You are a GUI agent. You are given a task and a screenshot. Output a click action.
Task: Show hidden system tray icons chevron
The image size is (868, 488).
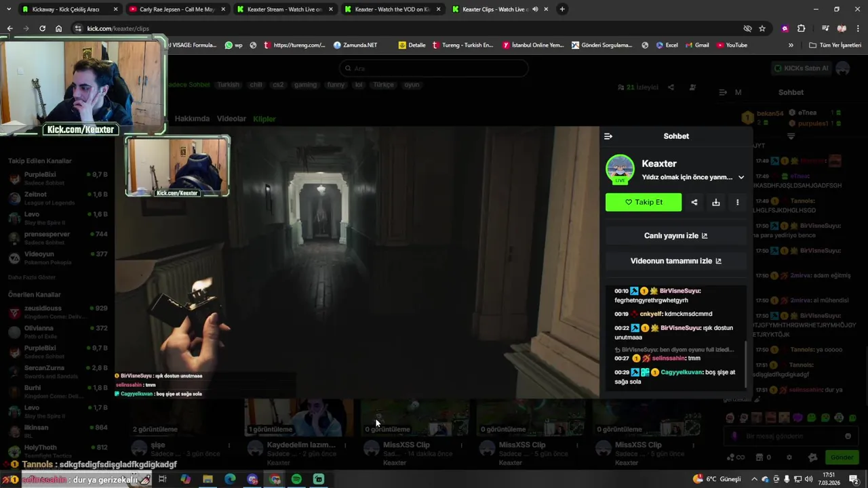click(x=753, y=479)
